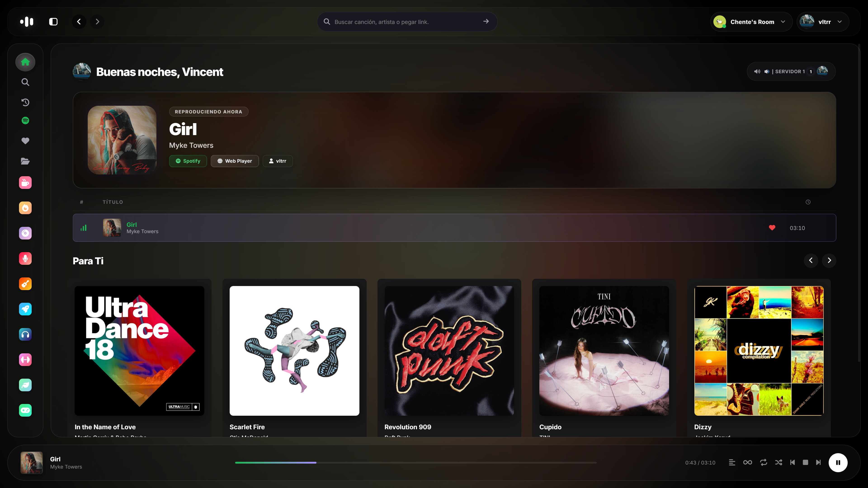Open playback history in sidebar
The height and width of the screenshot is (488, 868).
pos(25,102)
